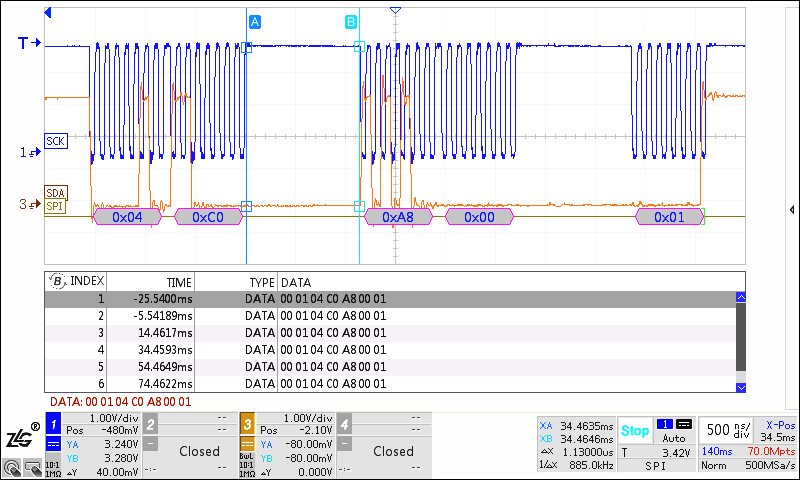Viewport: 800px width, 480px height.
Task: Click channel 1 YA 3.240V reading
Action: (x=102, y=445)
